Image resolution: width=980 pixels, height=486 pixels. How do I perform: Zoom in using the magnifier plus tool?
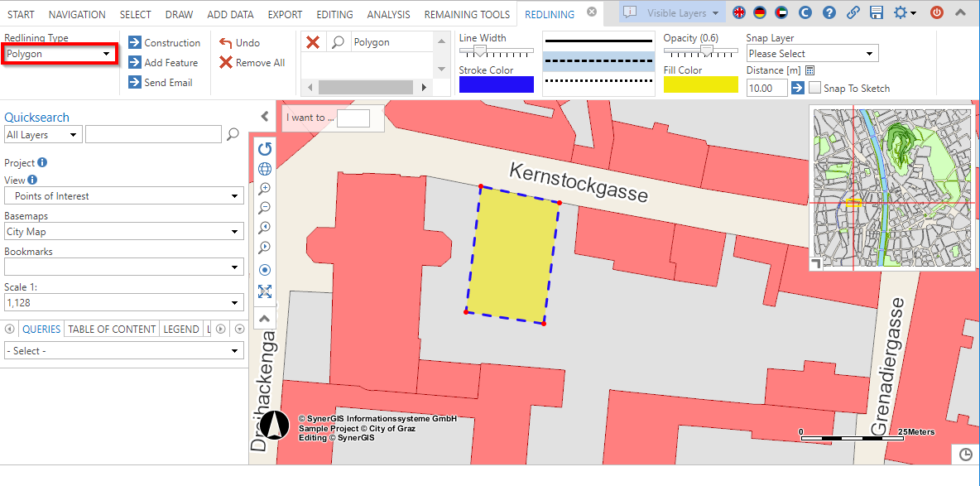click(x=265, y=188)
